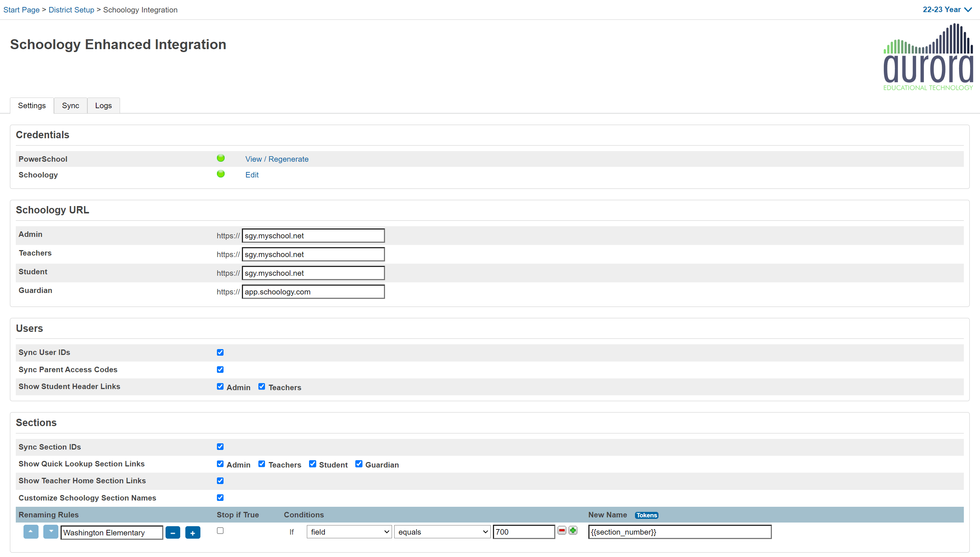Uncheck Guardian for Quick Lookup Section Links
980x557 pixels.
tap(359, 464)
